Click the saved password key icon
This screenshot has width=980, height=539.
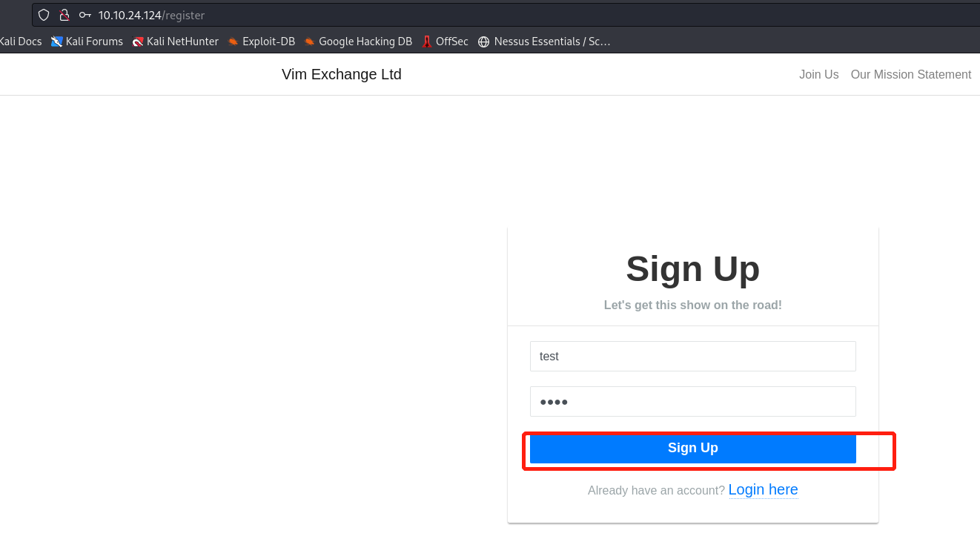point(85,15)
